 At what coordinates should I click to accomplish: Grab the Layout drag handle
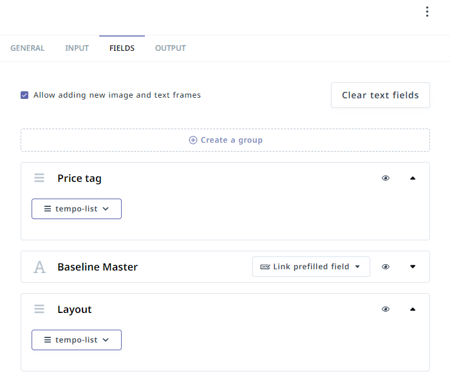click(x=39, y=309)
